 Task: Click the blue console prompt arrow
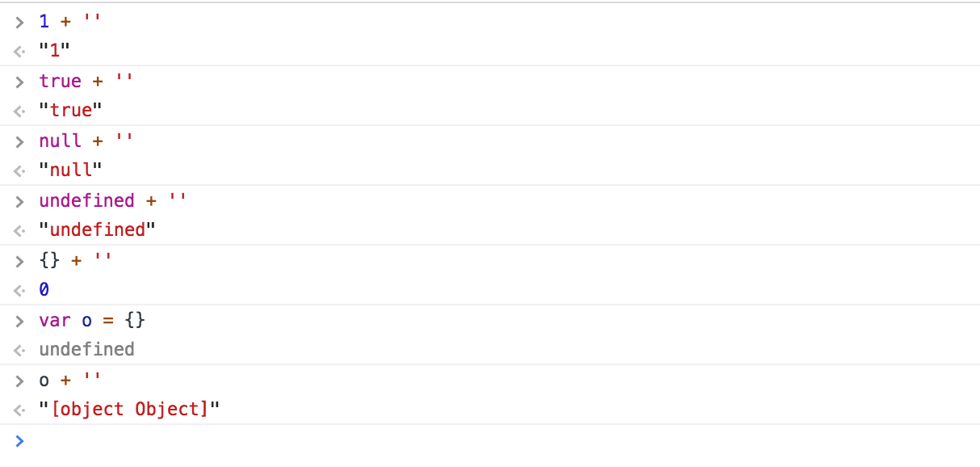point(20,440)
